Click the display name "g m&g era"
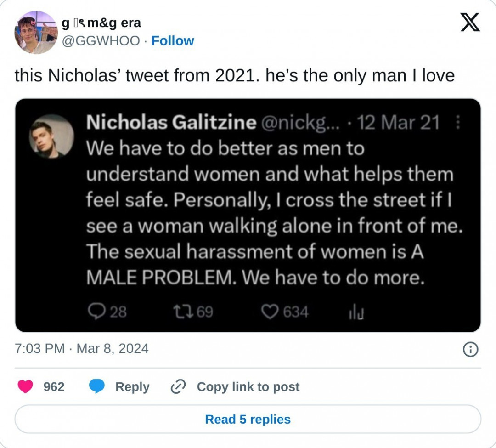Screen dimensions: 496x448 point(102,23)
